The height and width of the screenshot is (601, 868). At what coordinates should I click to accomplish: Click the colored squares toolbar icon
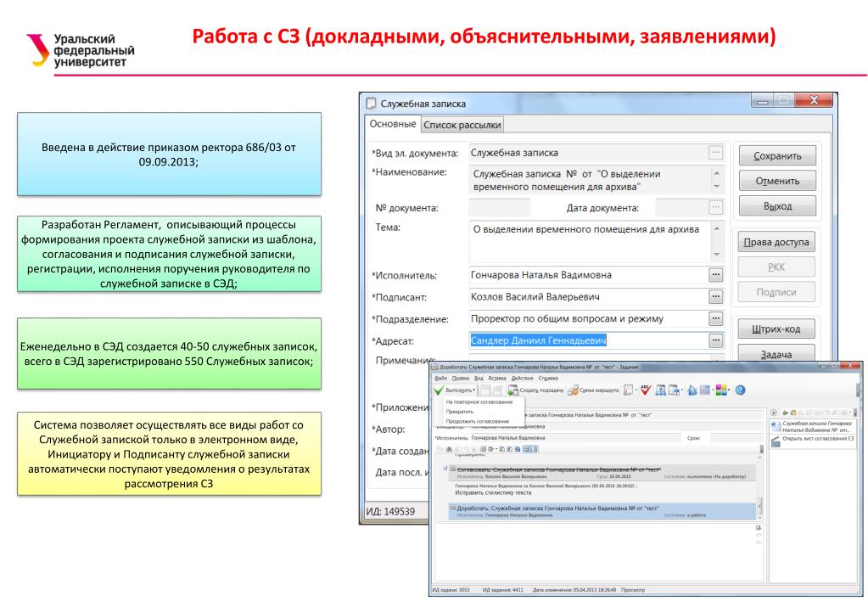click(720, 390)
